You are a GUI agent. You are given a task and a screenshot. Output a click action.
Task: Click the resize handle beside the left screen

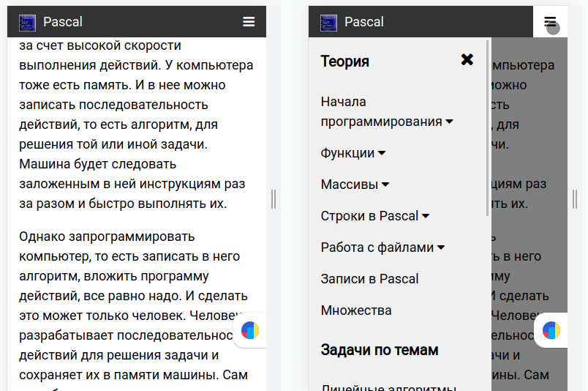point(274,199)
